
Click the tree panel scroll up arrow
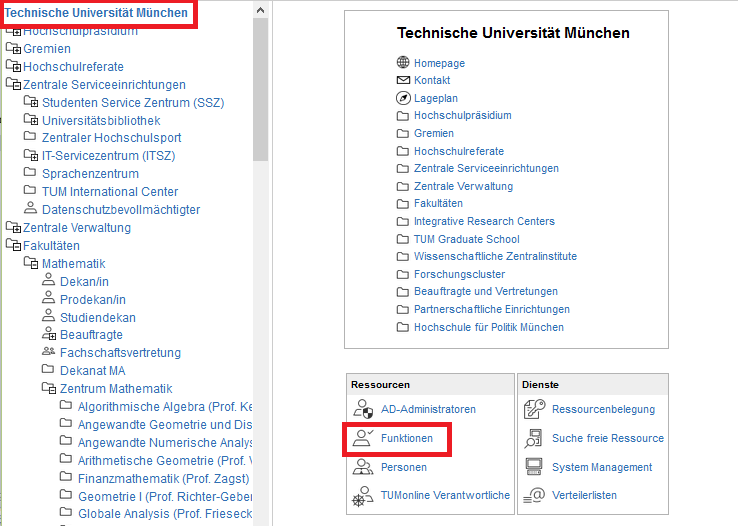point(261,10)
